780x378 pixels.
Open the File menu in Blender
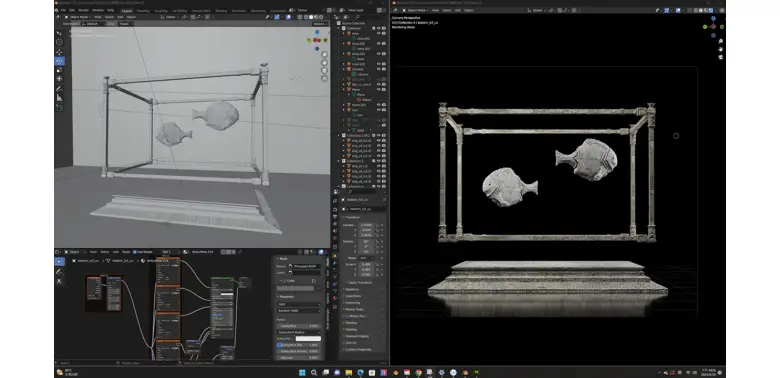[63, 10]
